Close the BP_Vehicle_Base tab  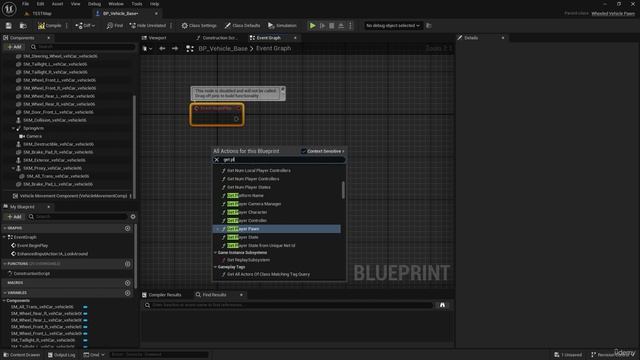pos(156,13)
